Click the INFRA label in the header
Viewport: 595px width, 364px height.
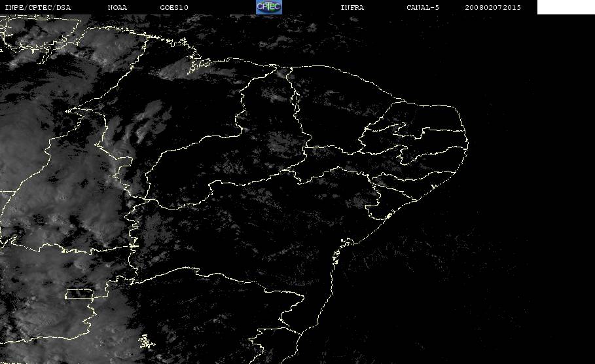(x=352, y=7)
